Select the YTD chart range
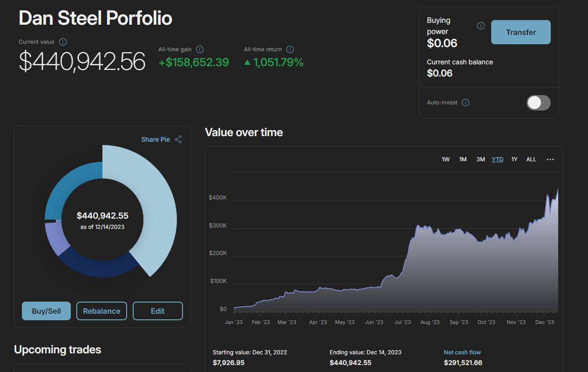 pos(497,159)
